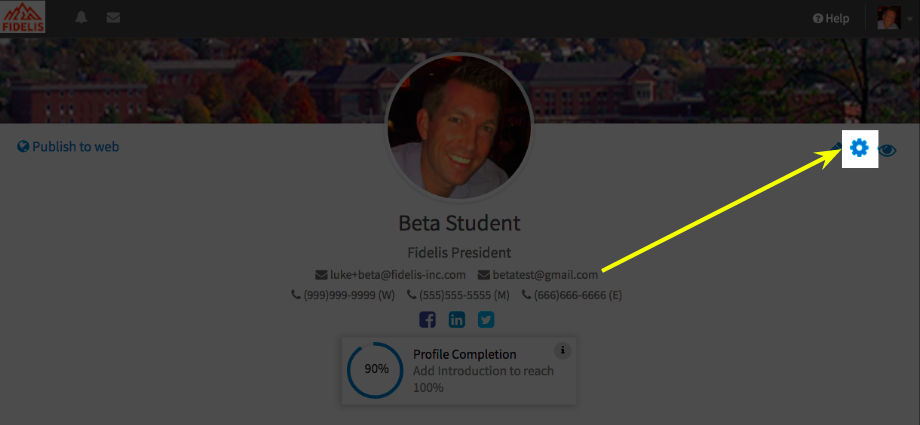
Task: Click the 90% completion progress circle
Action: pos(376,370)
